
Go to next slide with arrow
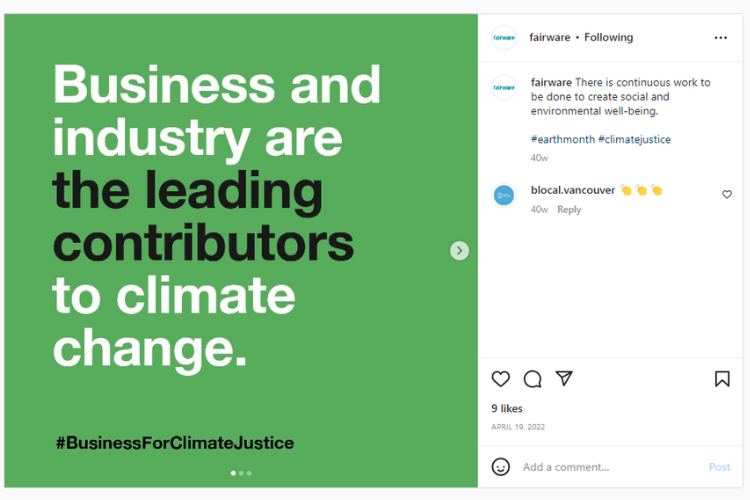click(459, 251)
